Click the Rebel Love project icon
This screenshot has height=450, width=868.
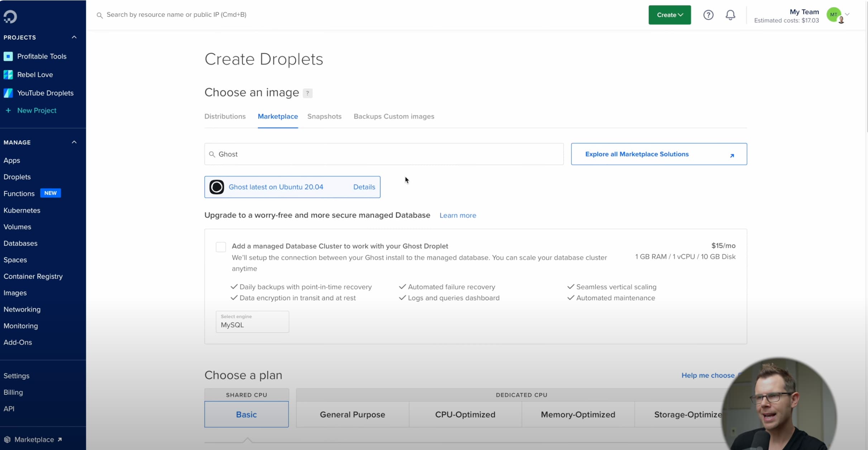[x=8, y=75]
